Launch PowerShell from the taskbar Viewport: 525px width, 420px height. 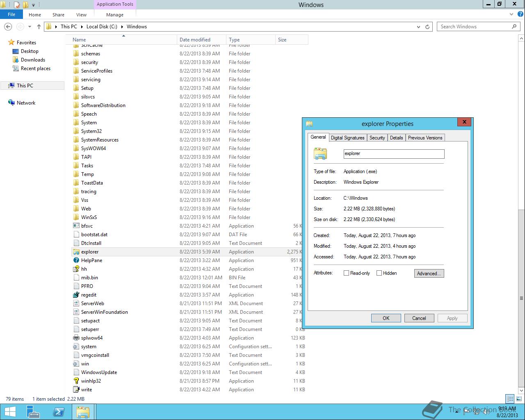point(59,412)
